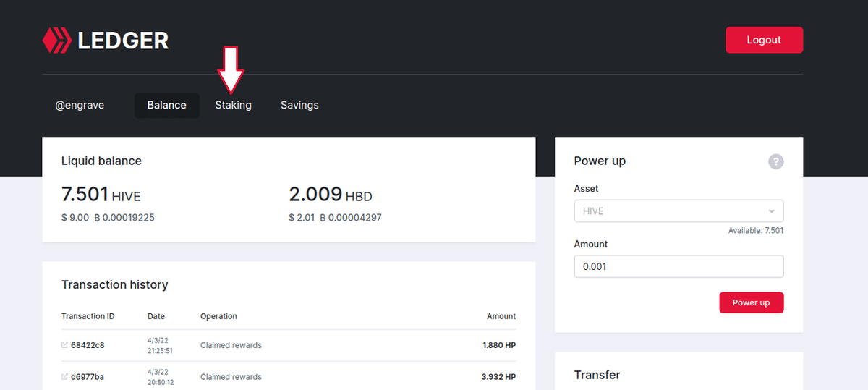Expand the Asset HIVE dropdown
The width and height of the screenshot is (868, 390).
(678, 211)
